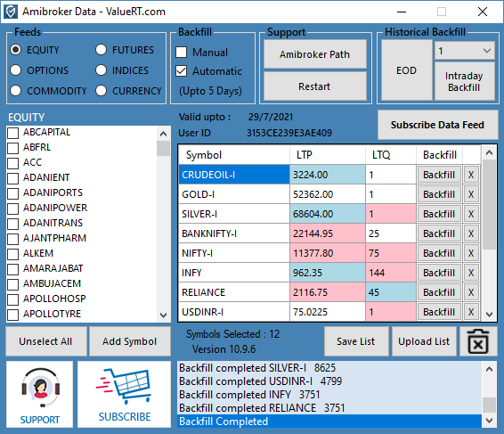Remove USDINR-I with its X button
Screen dimensions: 504x434
[x=471, y=312]
